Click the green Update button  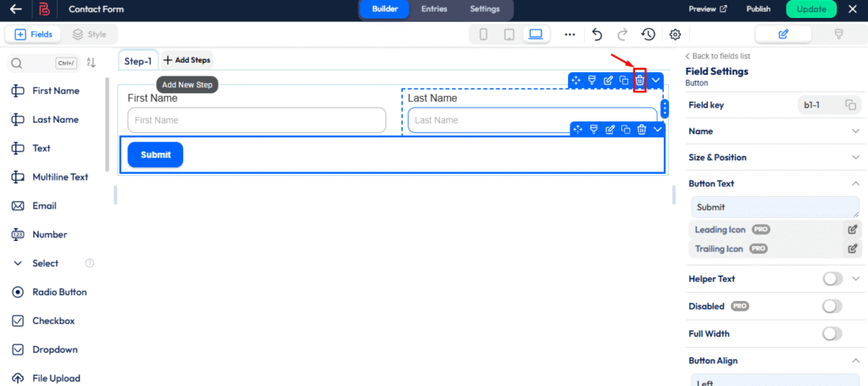point(811,9)
